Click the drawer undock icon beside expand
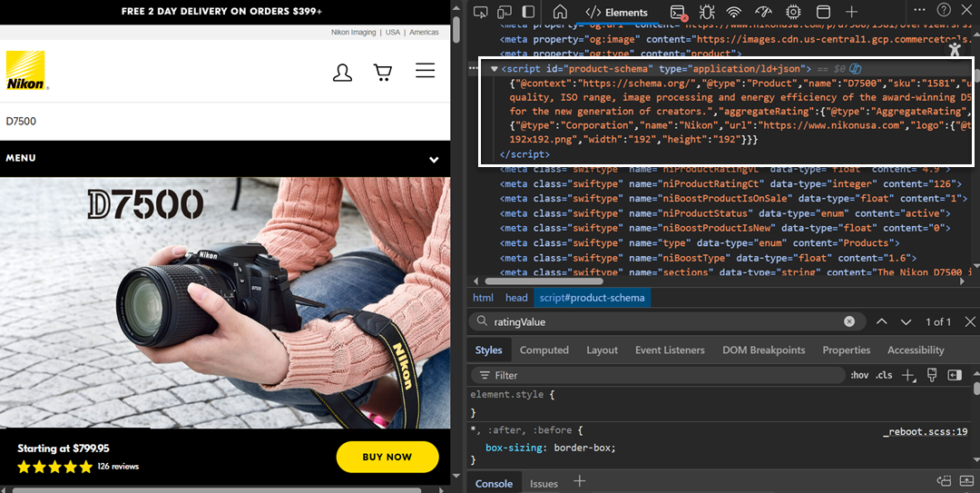980x493 pixels. tap(944, 481)
